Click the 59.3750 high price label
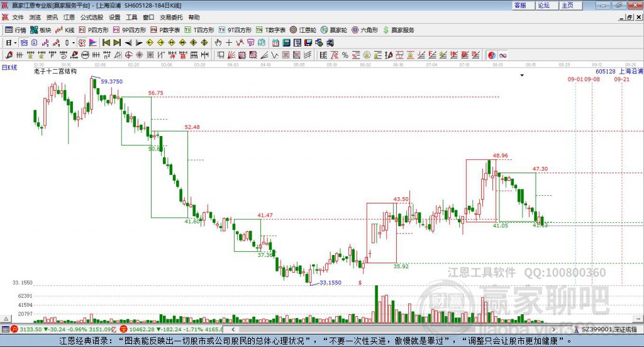The image size is (644, 347). click(112, 81)
